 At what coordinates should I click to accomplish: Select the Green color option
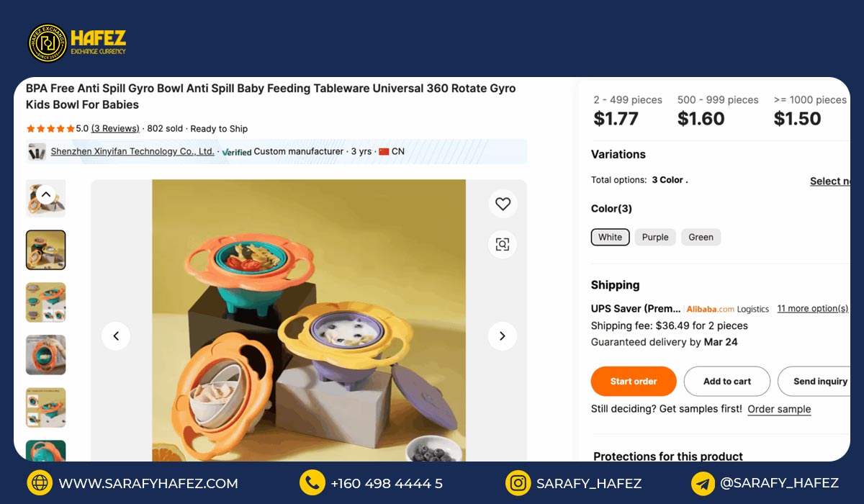(x=701, y=237)
